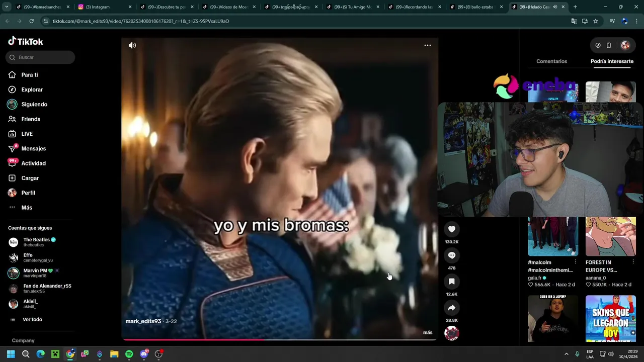Expand followed accounts with Ver todo
The height and width of the screenshot is (362, 644).
32,320
